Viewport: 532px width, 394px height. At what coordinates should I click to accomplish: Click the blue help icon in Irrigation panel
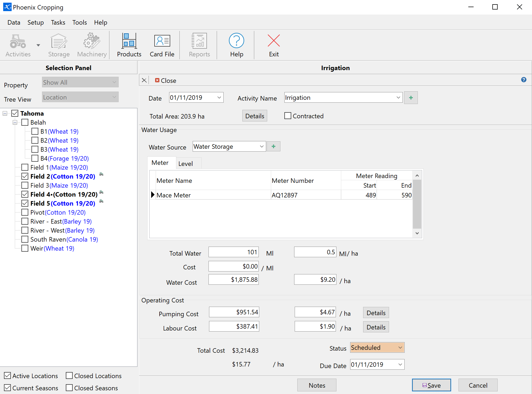point(524,80)
